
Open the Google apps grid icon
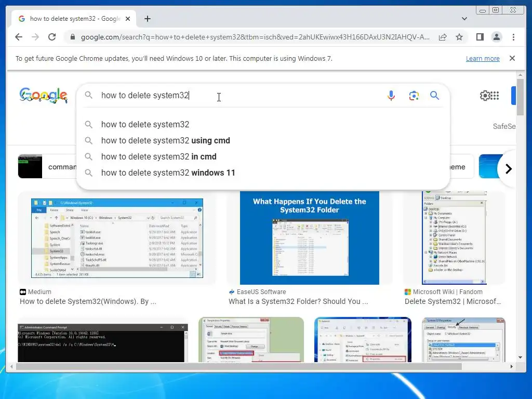tap(495, 96)
